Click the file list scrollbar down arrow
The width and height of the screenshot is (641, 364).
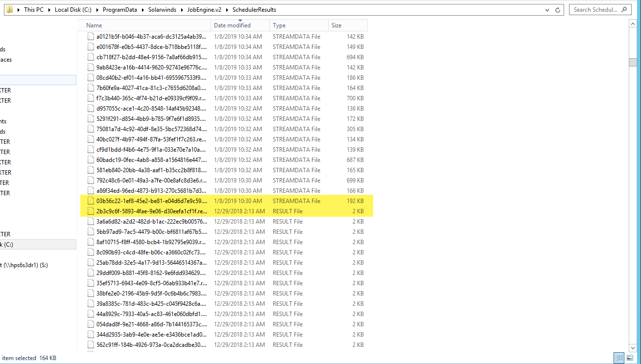coord(633,347)
